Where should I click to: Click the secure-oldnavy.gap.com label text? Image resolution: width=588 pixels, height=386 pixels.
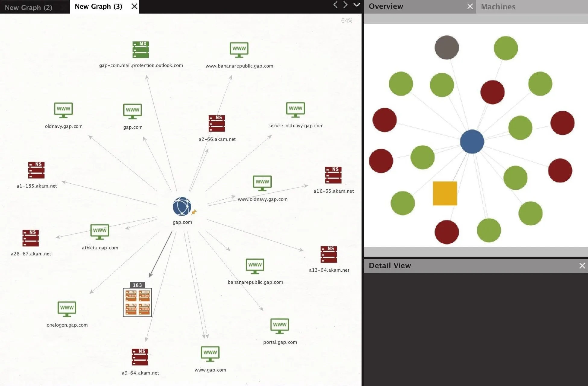[x=296, y=126]
